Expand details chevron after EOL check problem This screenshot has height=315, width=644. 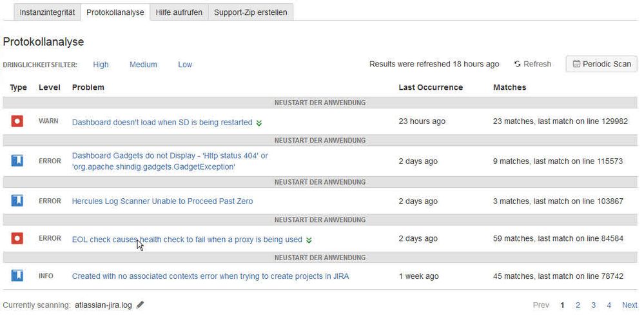[x=309, y=240]
